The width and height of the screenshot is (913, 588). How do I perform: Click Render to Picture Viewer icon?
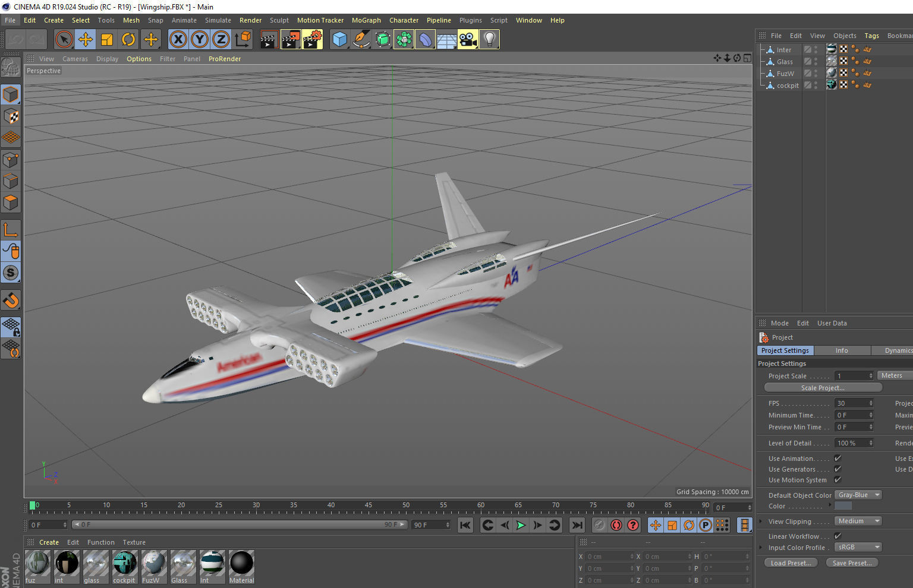(290, 40)
